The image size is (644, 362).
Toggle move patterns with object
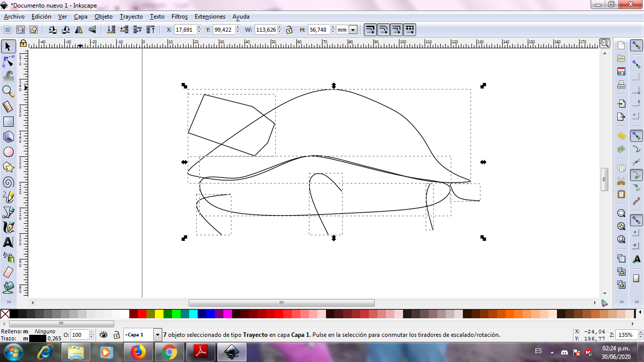410,30
